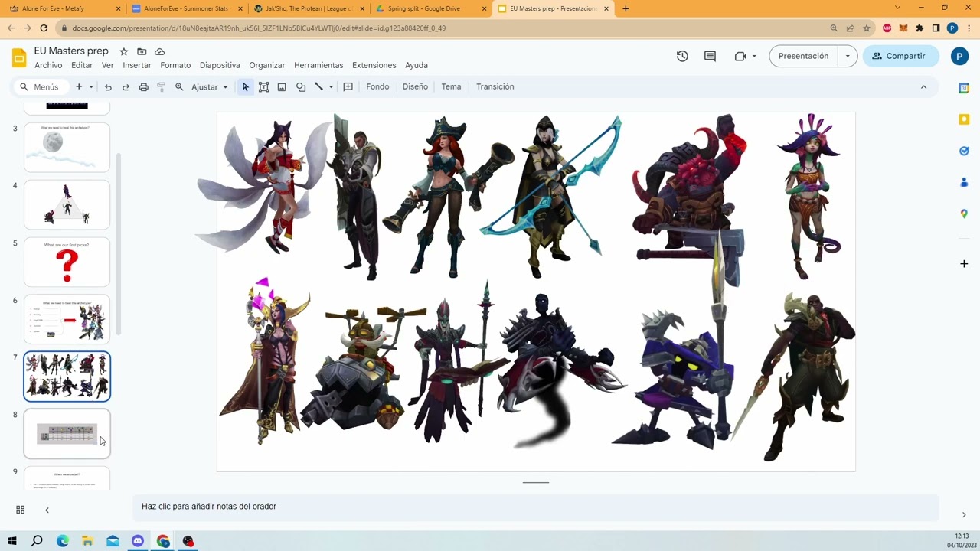Expand the video call options arrow
The image size is (980, 551).
[x=754, y=56]
